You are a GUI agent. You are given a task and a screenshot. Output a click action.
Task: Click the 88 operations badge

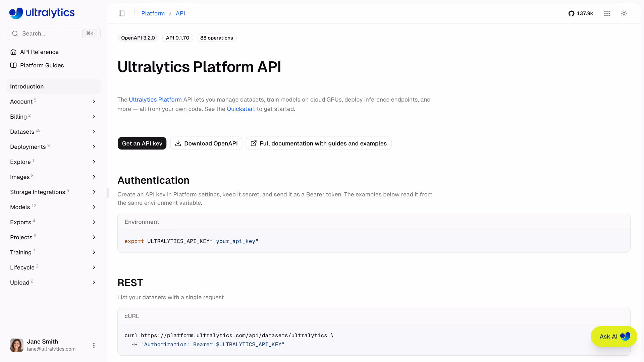point(217,38)
